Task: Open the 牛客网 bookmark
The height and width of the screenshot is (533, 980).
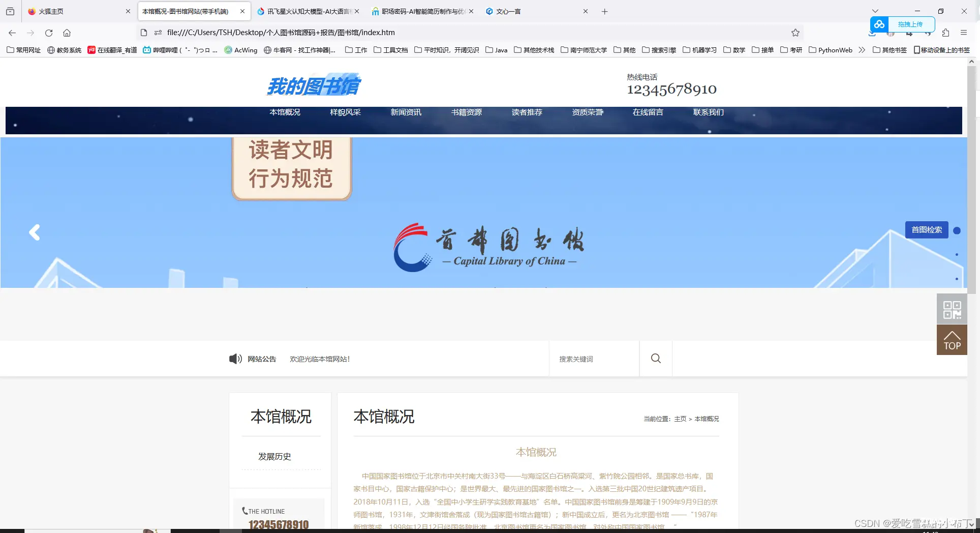Action: [299, 50]
